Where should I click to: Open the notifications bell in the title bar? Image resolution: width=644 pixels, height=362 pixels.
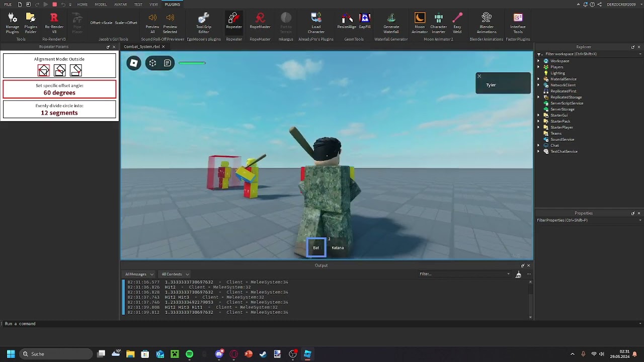pyautogui.click(x=585, y=5)
